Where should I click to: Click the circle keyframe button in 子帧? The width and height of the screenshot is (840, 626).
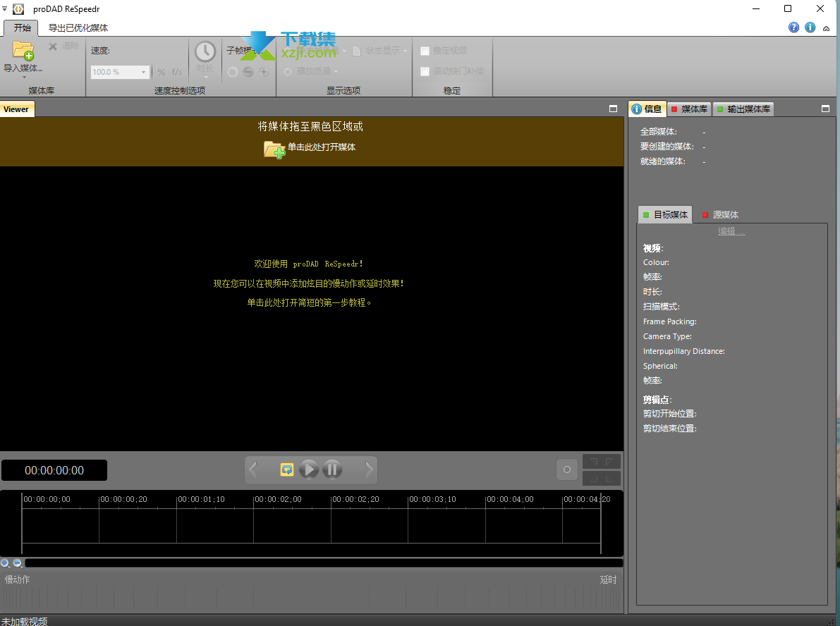[233, 72]
